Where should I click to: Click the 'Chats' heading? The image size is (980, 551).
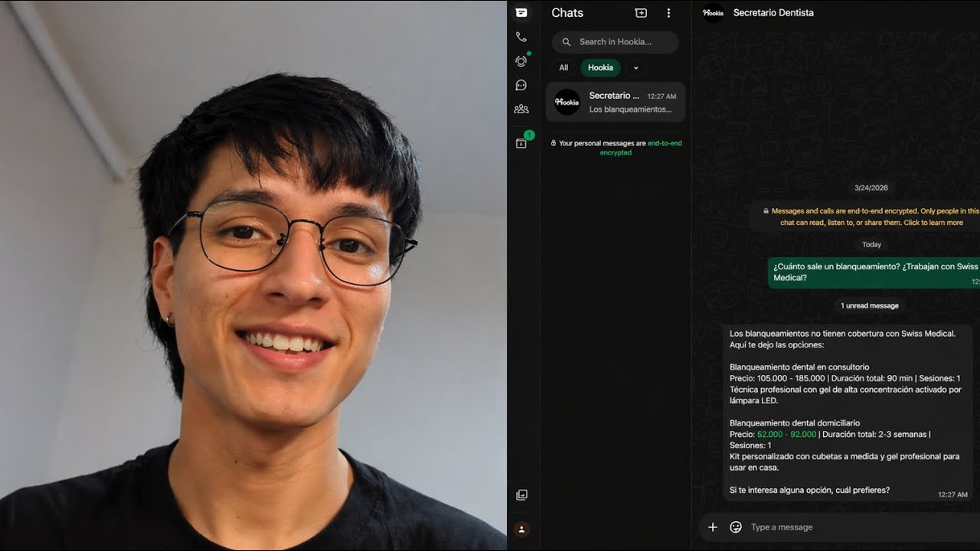tap(567, 13)
